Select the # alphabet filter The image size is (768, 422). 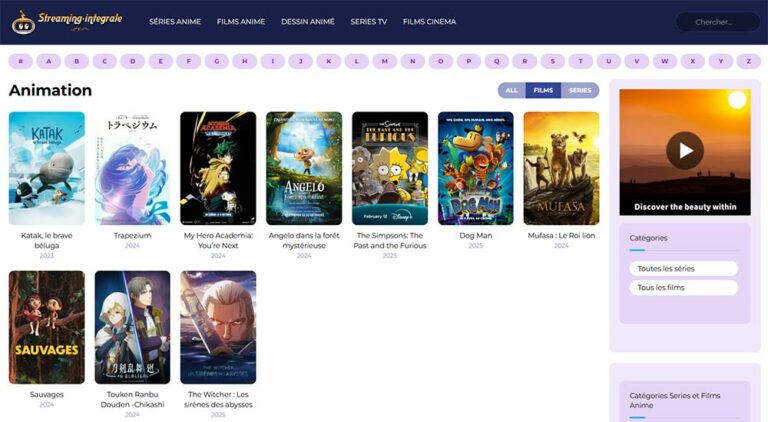click(21, 61)
